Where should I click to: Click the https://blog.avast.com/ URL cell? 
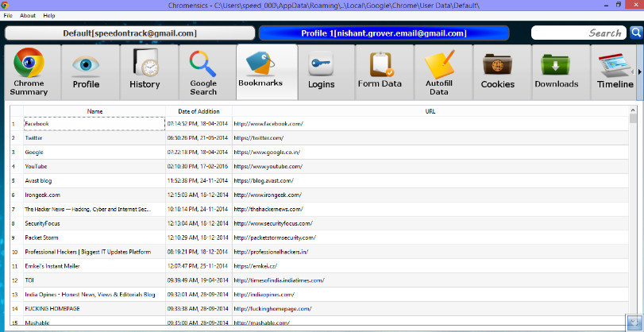click(x=430, y=181)
